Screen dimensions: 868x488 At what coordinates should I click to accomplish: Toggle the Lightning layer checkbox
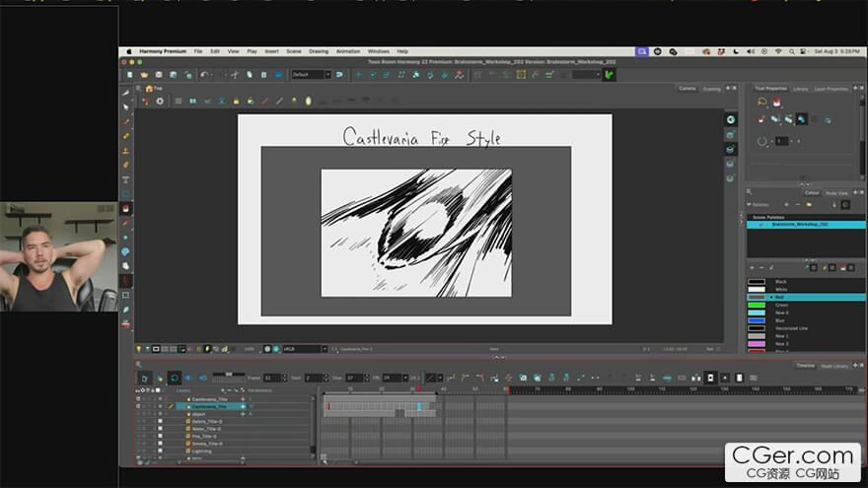coord(161,451)
